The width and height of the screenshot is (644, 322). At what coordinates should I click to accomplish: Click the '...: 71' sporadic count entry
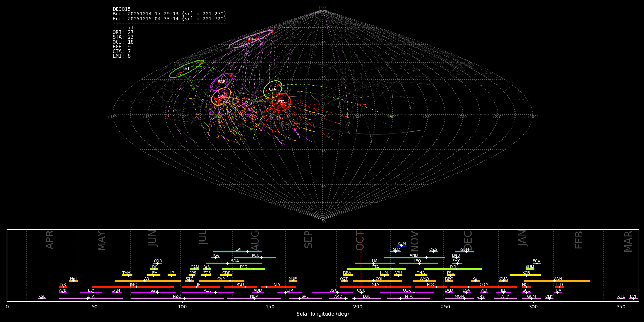[123, 28]
